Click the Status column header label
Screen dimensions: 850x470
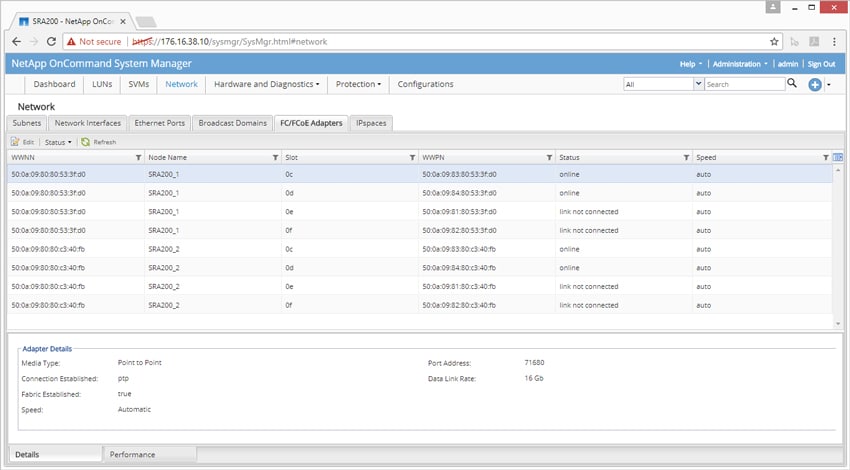point(569,157)
